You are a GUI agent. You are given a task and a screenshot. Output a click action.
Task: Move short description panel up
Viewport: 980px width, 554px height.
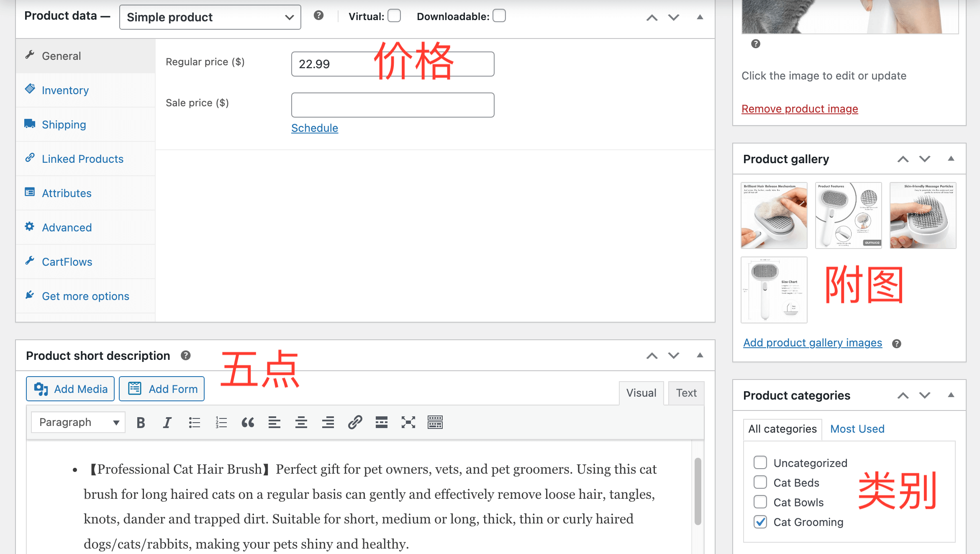[652, 356]
